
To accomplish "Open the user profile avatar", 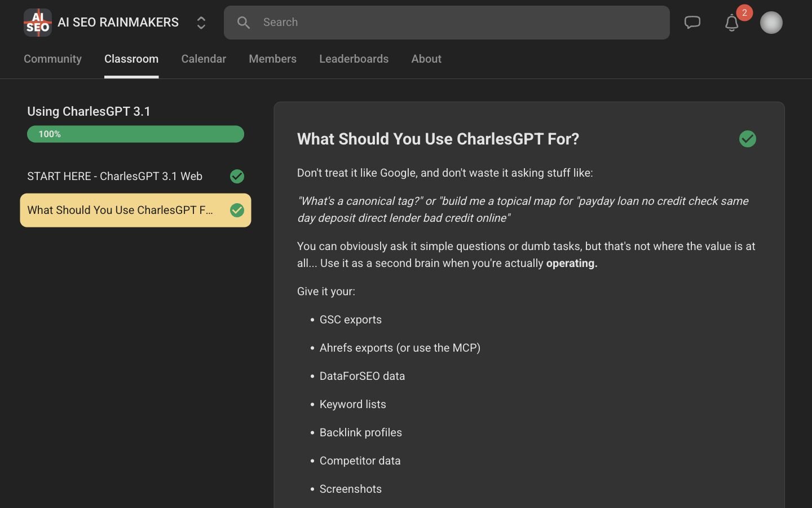I will point(771,23).
